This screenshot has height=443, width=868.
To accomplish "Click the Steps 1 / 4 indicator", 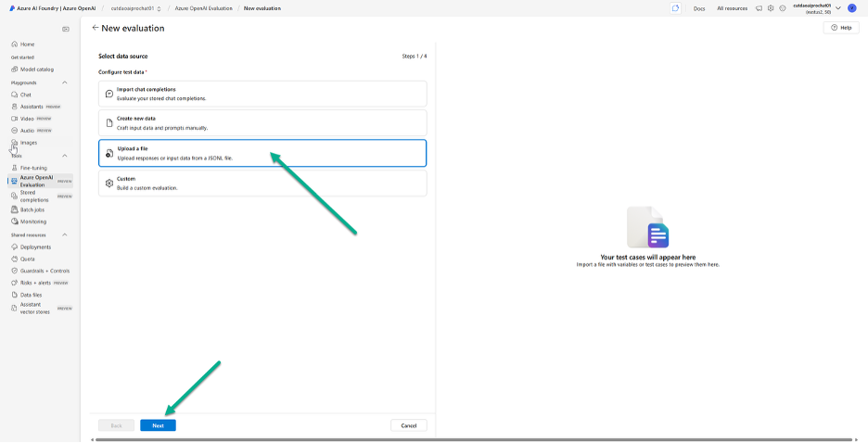I will (x=415, y=57).
